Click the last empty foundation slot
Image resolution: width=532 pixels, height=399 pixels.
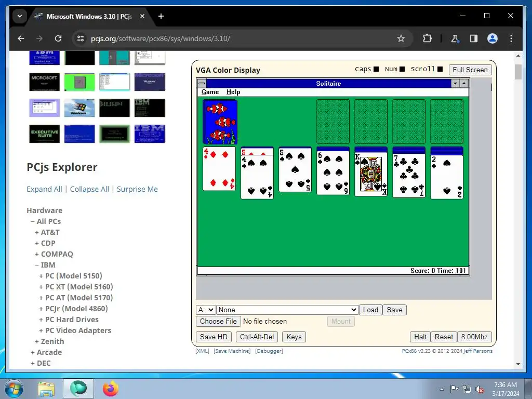(x=447, y=122)
